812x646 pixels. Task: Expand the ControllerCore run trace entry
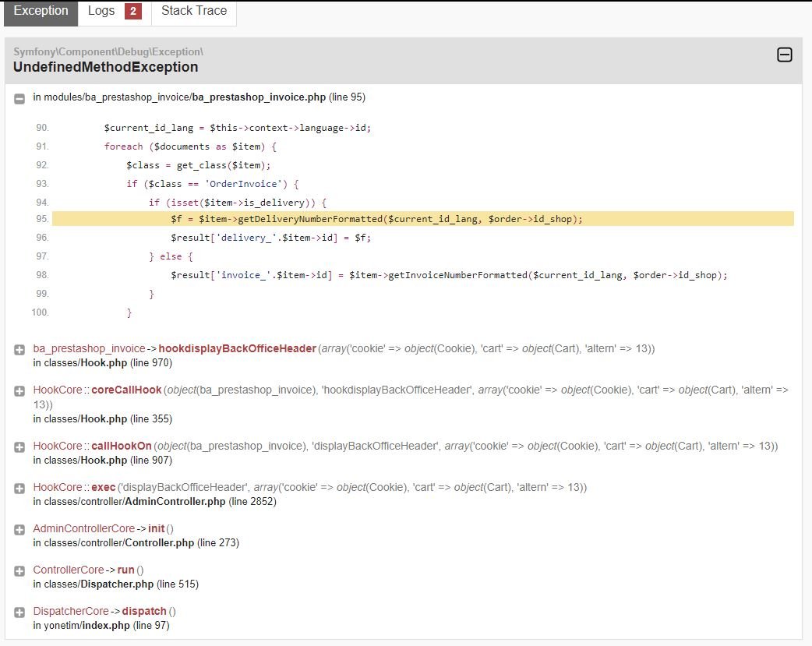click(x=19, y=571)
